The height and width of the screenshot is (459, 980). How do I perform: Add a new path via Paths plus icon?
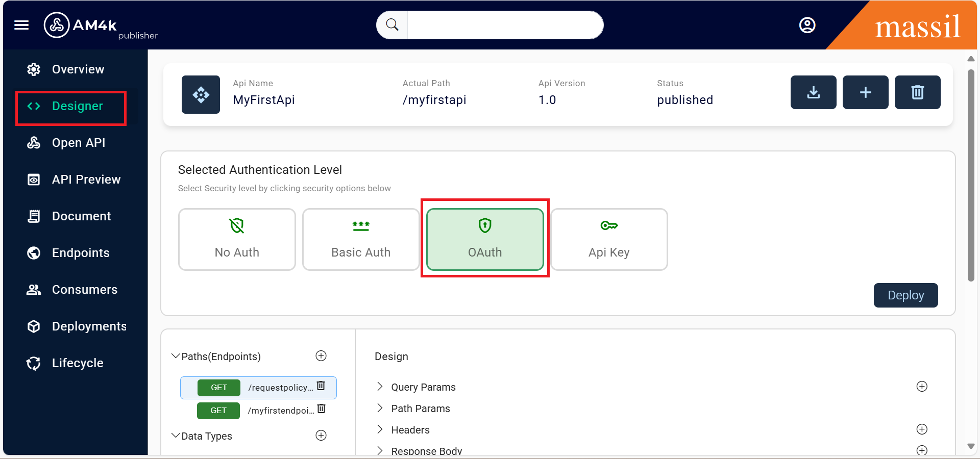pos(321,356)
